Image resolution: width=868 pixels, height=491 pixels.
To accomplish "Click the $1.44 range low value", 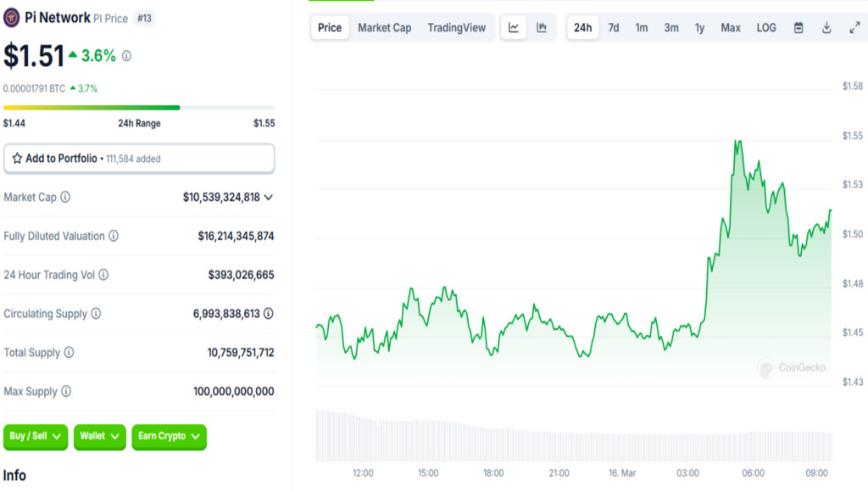I will point(14,124).
